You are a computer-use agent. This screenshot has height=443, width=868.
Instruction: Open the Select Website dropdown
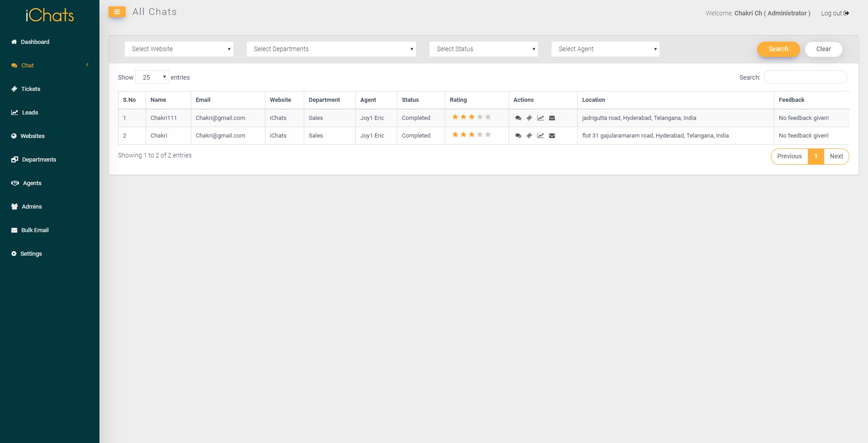(179, 49)
